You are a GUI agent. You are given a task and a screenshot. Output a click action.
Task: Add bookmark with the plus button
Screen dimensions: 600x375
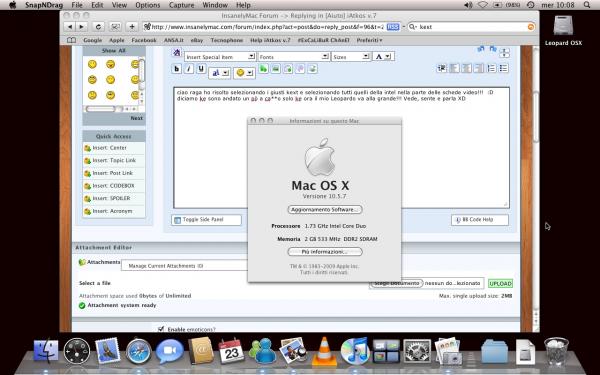[132, 27]
